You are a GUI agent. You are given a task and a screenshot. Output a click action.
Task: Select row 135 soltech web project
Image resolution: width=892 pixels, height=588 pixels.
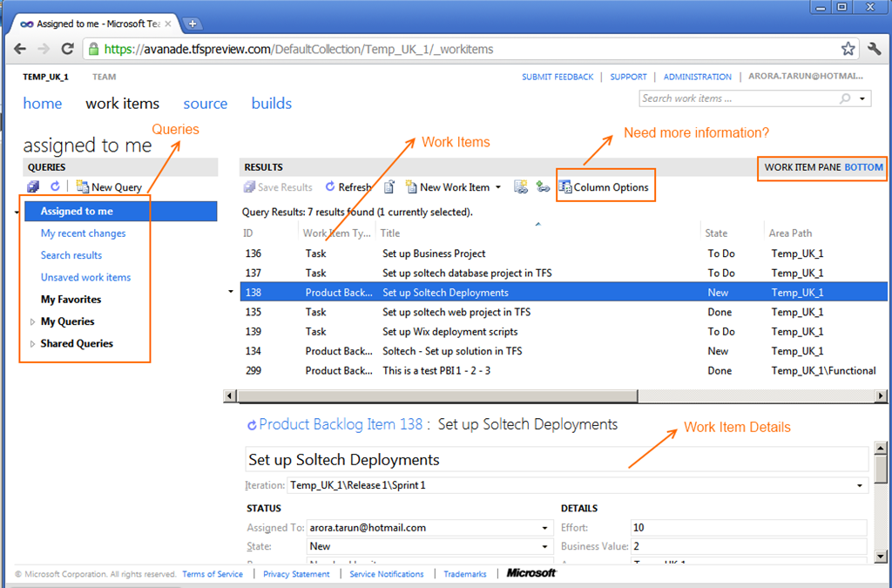(564, 312)
